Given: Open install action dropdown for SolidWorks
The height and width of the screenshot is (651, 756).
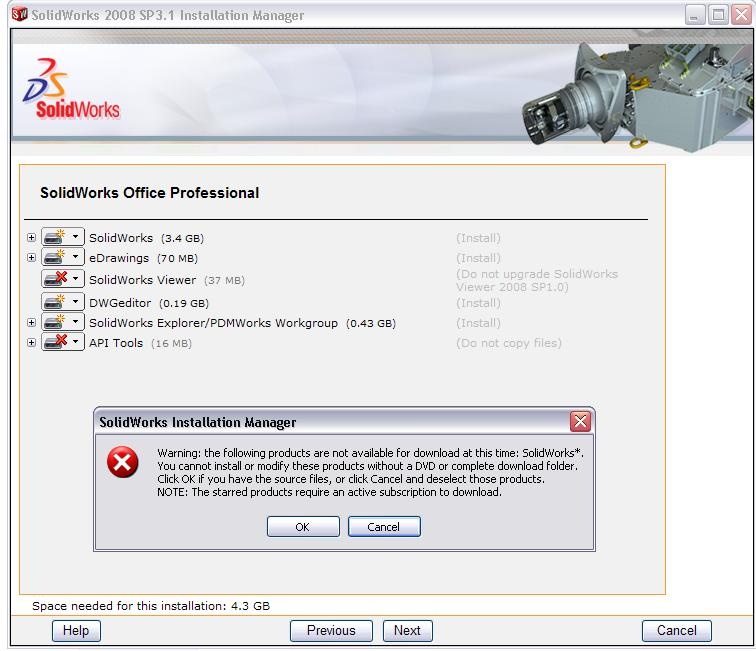Looking at the screenshot, I should (x=76, y=237).
